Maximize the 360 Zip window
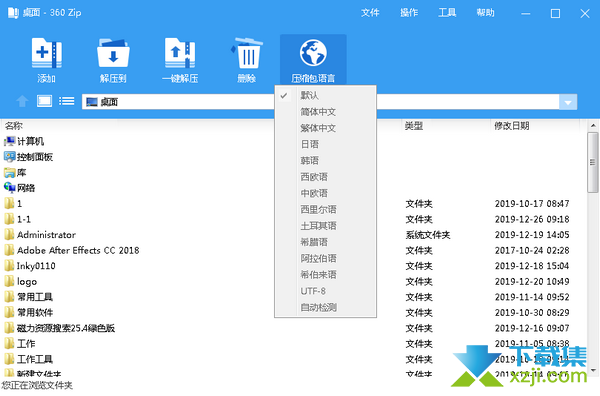Image resolution: width=600 pixels, height=396 pixels. click(x=555, y=14)
